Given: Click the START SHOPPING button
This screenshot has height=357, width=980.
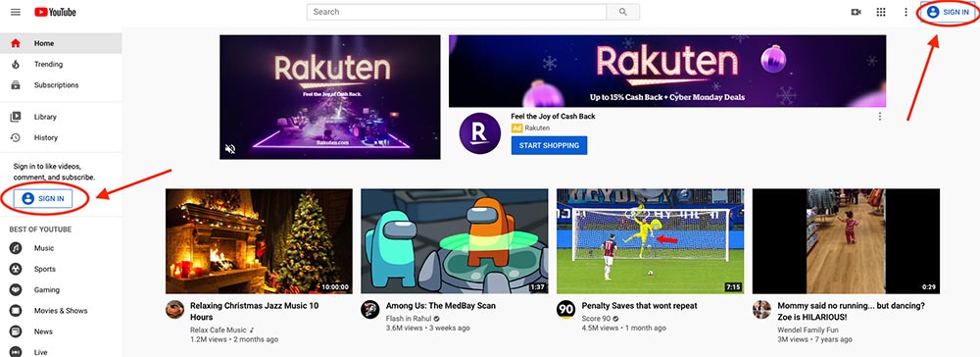Looking at the screenshot, I should coord(549,145).
